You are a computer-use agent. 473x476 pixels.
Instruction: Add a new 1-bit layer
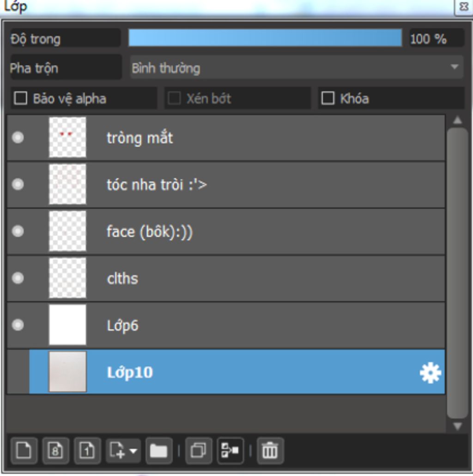[x=87, y=450]
